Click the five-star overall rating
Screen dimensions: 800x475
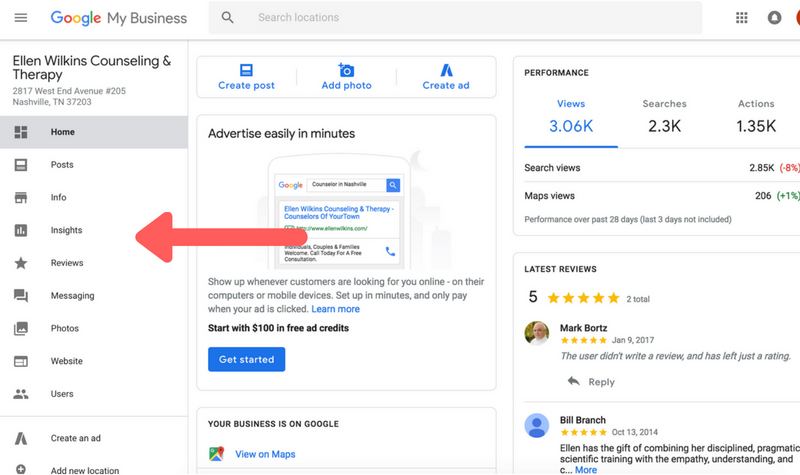tap(583, 297)
